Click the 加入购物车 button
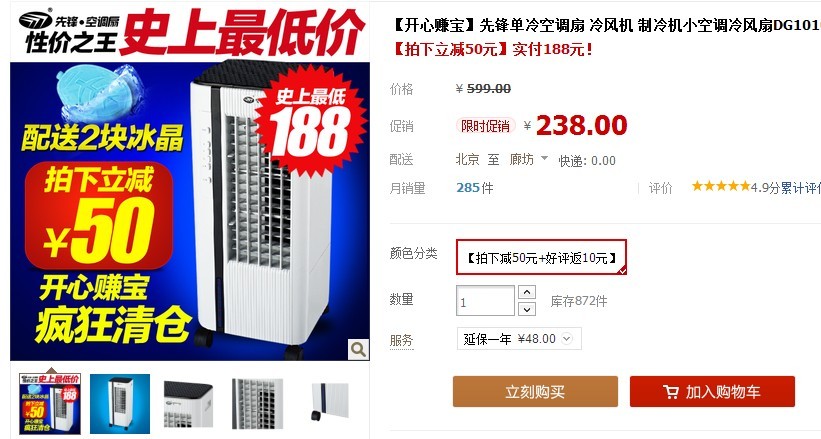The height and width of the screenshot is (439, 821). point(712,391)
